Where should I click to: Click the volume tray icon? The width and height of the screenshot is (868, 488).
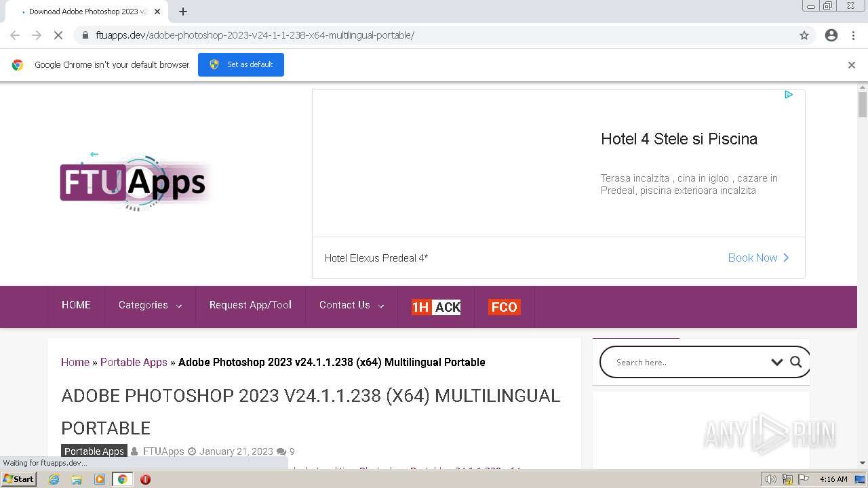(770, 479)
